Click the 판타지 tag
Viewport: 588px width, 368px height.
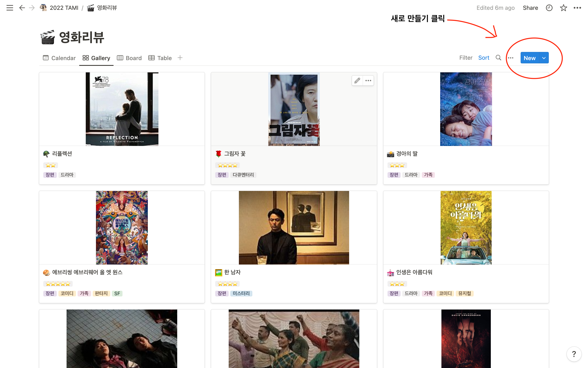click(101, 293)
